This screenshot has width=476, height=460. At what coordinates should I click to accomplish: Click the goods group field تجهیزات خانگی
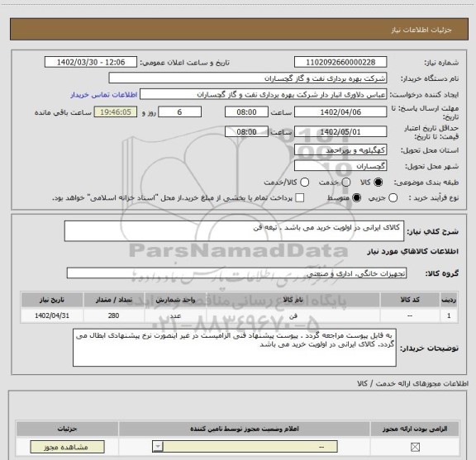(x=236, y=273)
